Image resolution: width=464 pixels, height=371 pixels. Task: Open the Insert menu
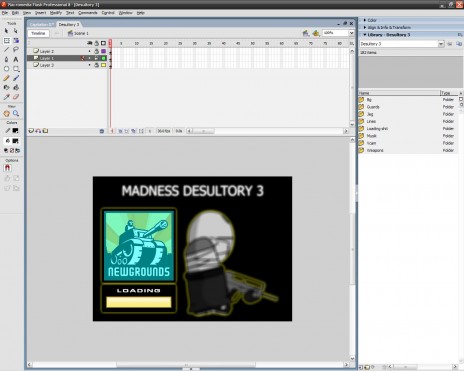[40, 13]
